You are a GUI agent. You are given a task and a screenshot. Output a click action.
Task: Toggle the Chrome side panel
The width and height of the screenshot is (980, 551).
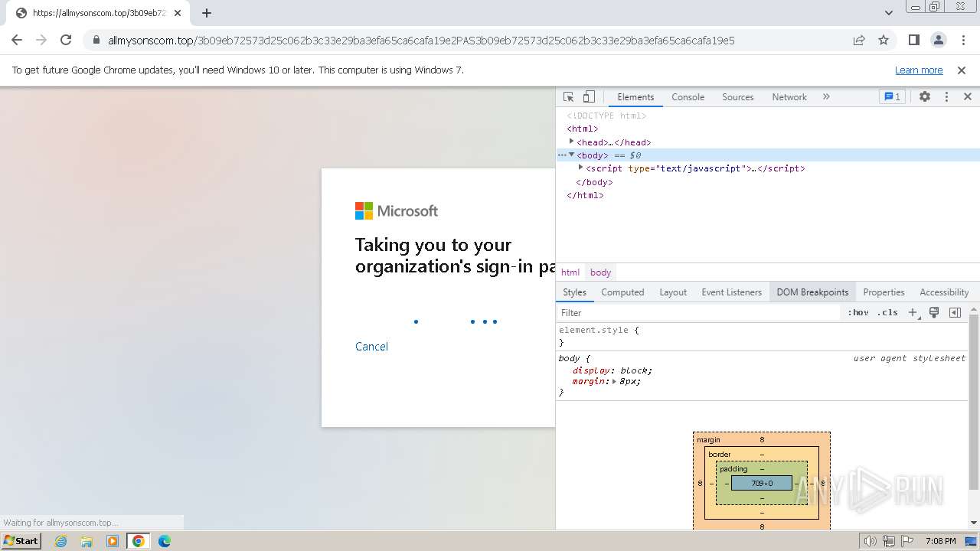tap(913, 40)
